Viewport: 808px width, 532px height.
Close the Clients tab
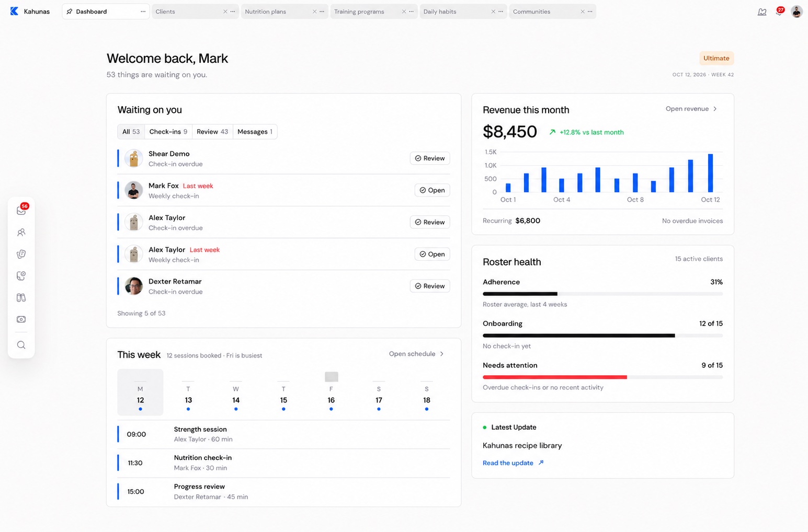click(225, 11)
